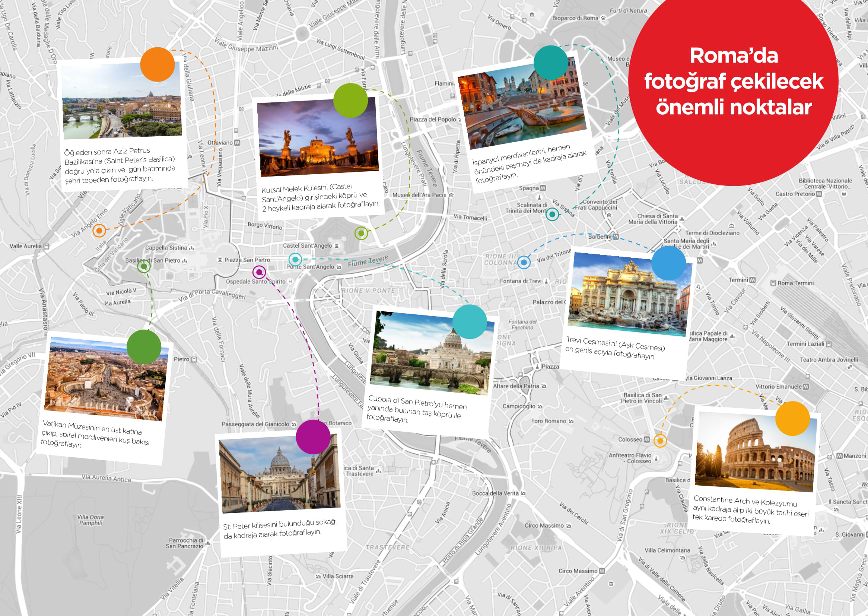Viewport: 868px width, 616px height.
Task: Open the Colosseum sunset photo
Action: 756,452
